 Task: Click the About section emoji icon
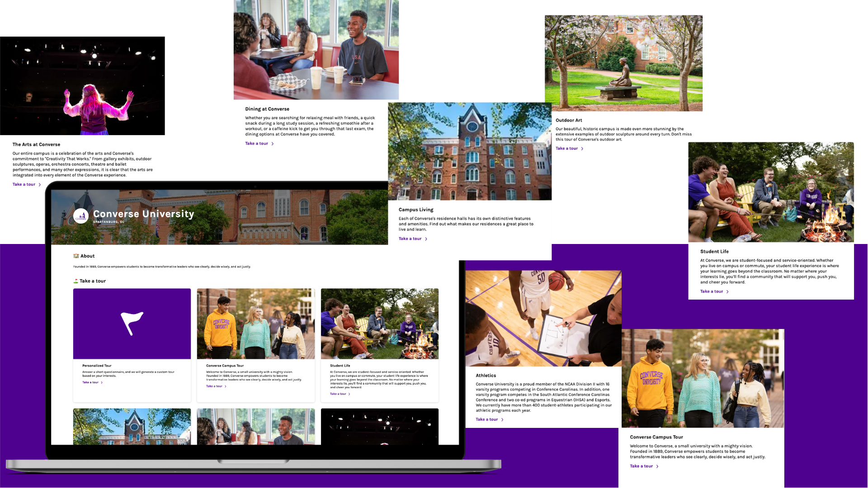(76, 256)
